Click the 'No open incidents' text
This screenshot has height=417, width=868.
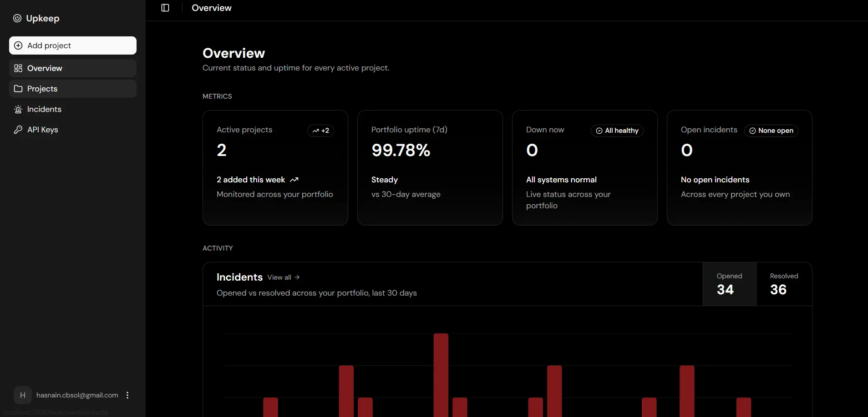[715, 180]
